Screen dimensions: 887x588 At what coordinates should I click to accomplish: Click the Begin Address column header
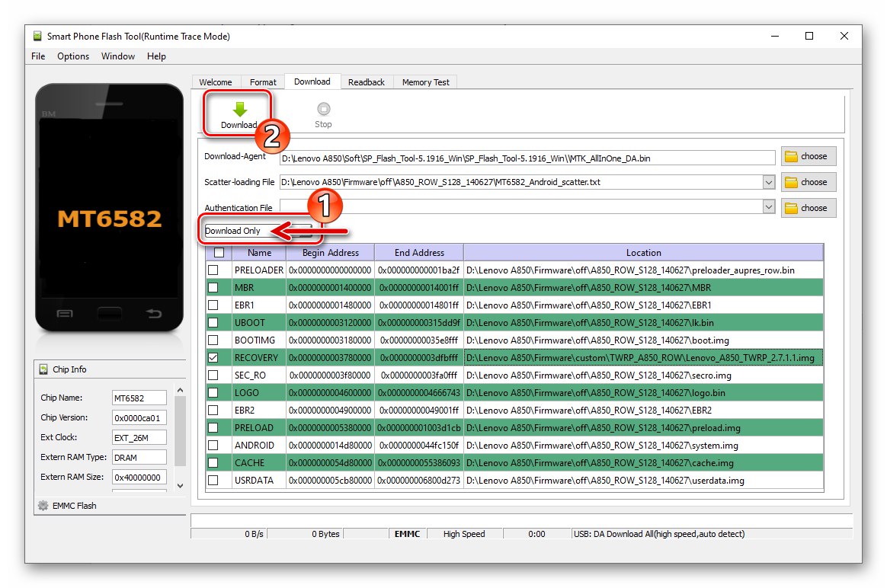coord(331,253)
